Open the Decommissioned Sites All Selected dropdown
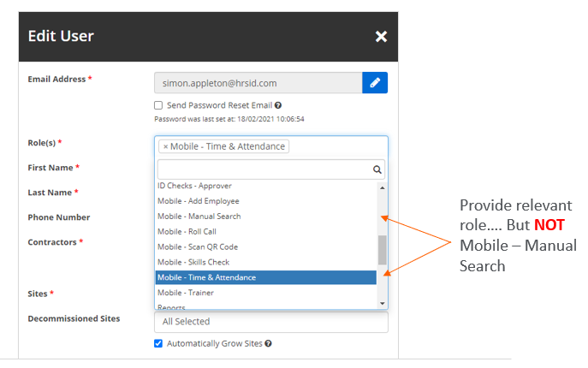The image size is (588, 368). (x=270, y=322)
